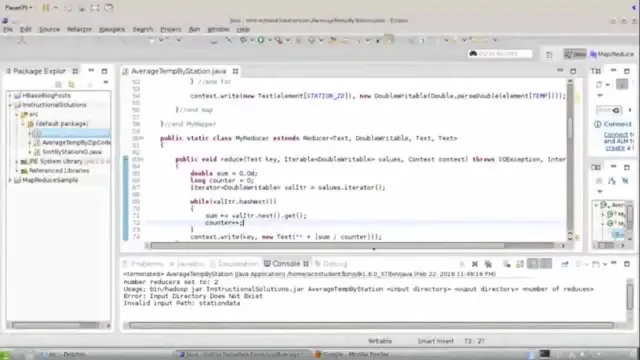
Task: Remove launch with console X icon
Action: [475, 264]
